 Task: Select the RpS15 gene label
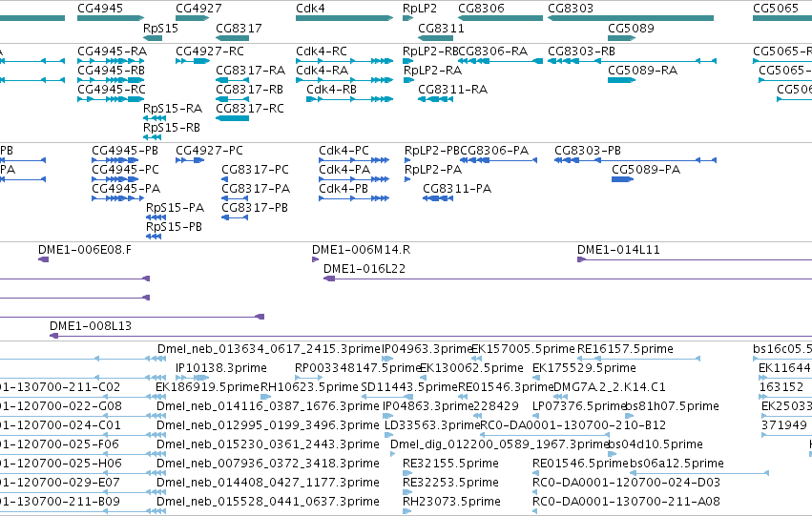(160, 28)
